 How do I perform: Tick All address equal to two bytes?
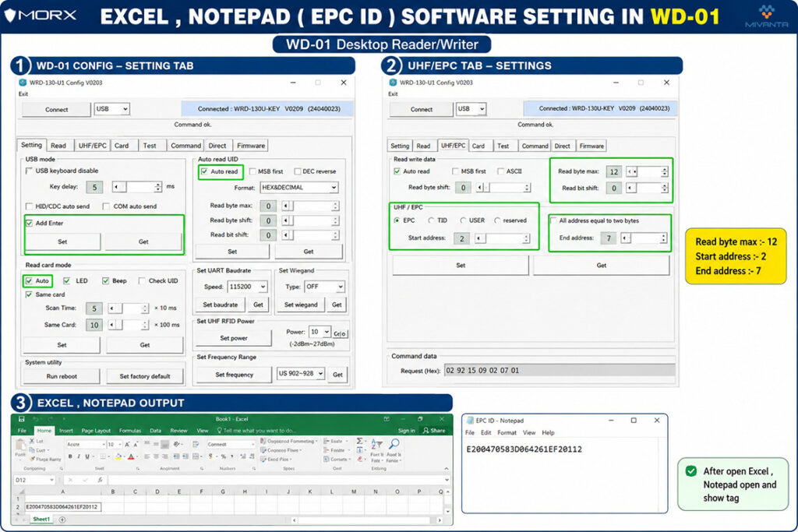pos(553,220)
